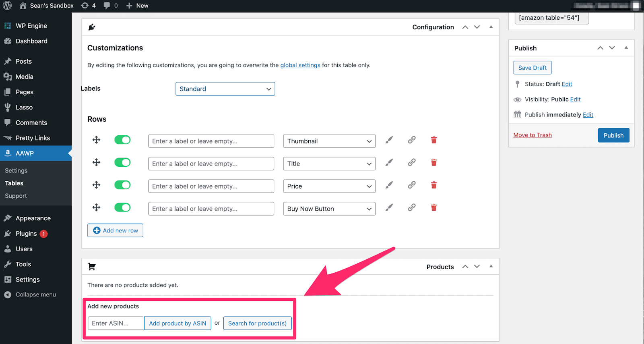Select the amazon table shortcode field
644x344 pixels.
tap(551, 18)
